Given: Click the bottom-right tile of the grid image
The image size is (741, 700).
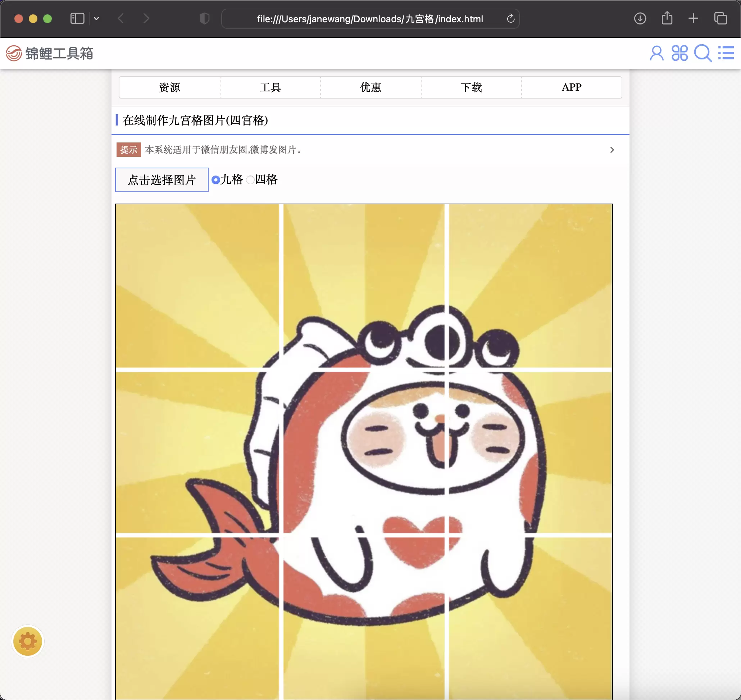Looking at the screenshot, I should [x=530, y=618].
